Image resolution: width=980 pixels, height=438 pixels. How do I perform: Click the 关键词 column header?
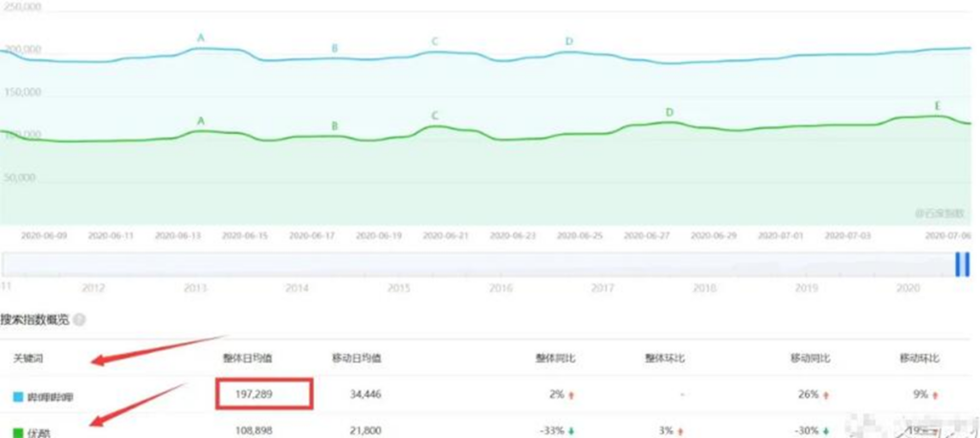[x=29, y=359]
